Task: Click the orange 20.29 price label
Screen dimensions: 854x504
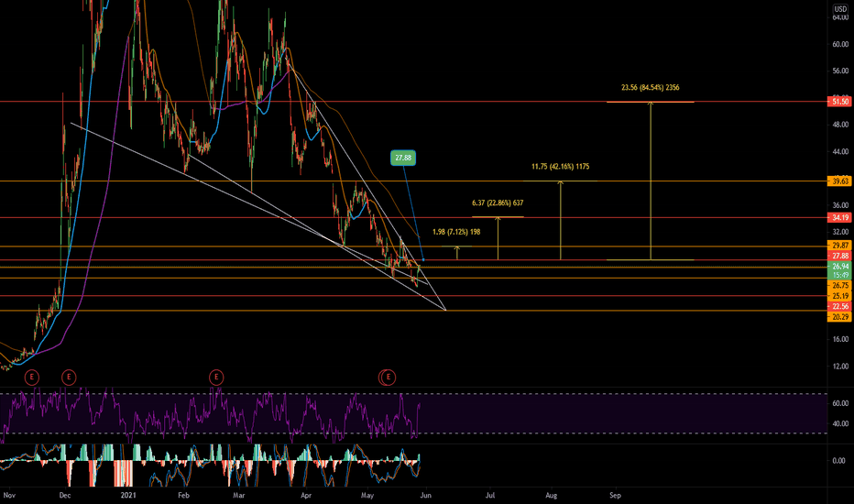Action: point(839,317)
